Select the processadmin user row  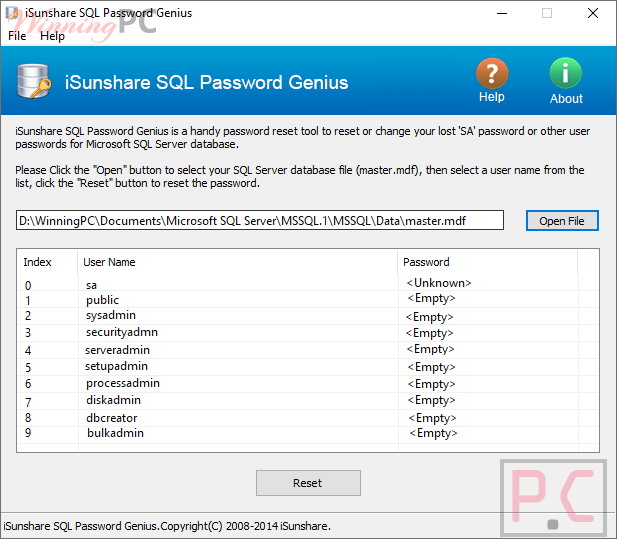tap(308, 384)
